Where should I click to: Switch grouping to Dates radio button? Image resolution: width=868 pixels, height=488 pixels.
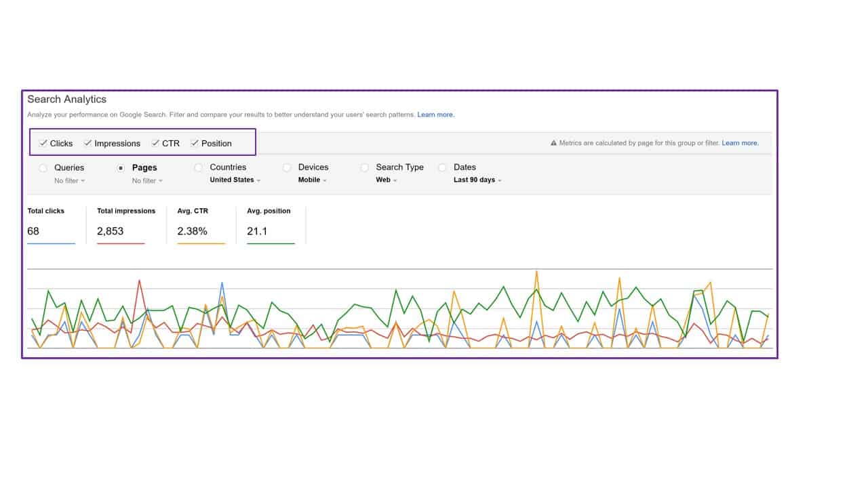pos(442,167)
